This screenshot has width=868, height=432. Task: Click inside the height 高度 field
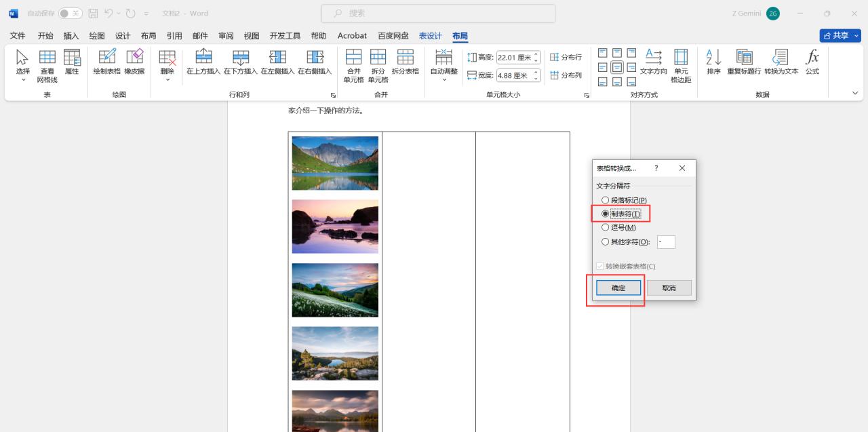(515, 58)
